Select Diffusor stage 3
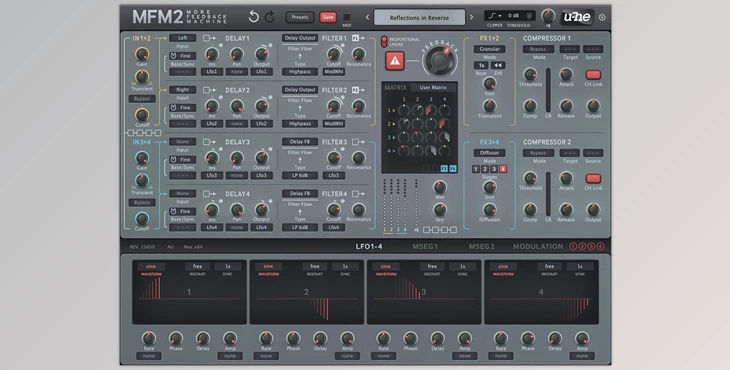 [x=493, y=169]
